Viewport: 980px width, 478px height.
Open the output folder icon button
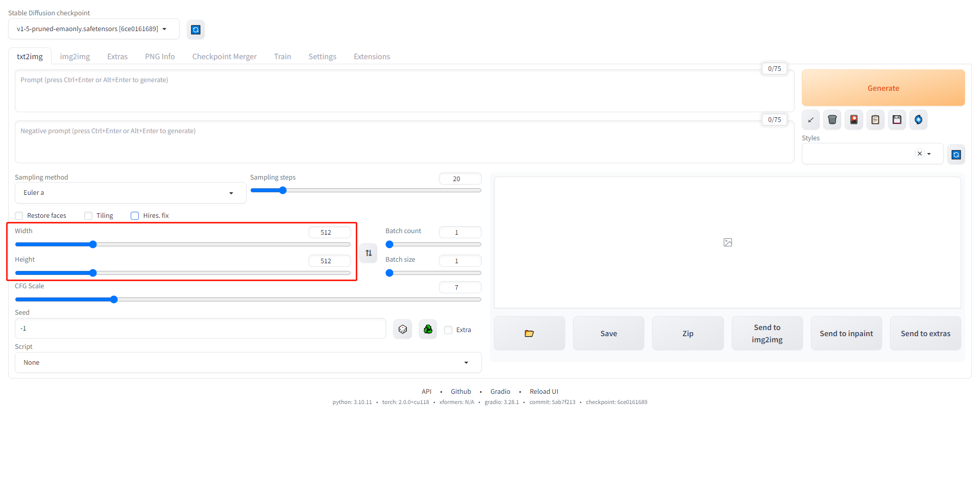529,334
